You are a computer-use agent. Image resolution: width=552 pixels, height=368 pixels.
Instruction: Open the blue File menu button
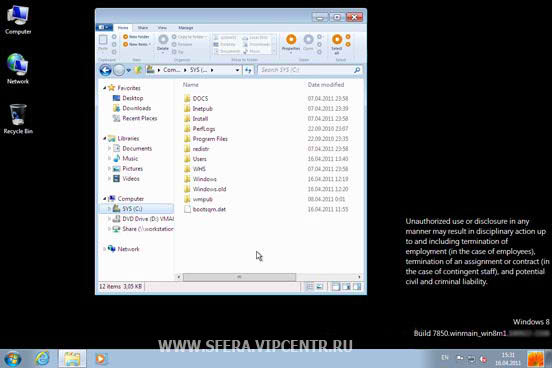pos(104,27)
